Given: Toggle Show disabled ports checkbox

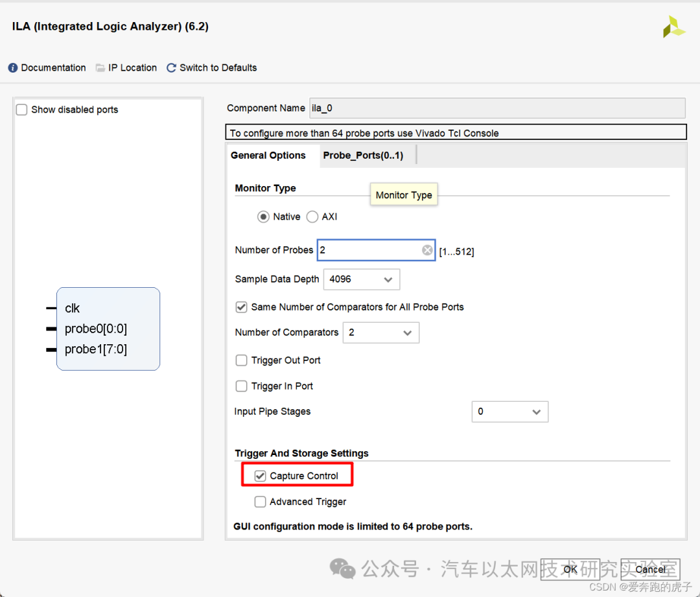Looking at the screenshot, I should (x=22, y=110).
